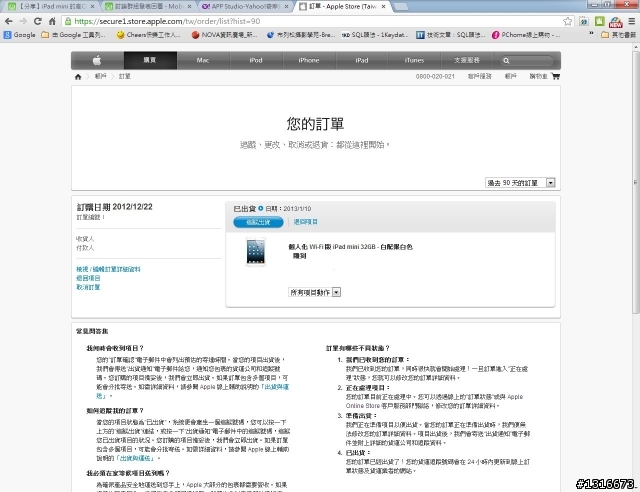Select the iPod tab in Apple navbar

tap(256, 60)
